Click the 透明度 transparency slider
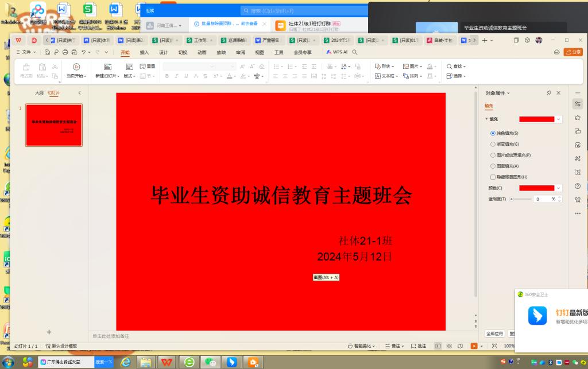The width and height of the screenshot is (588, 369). (x=521, y=199)
